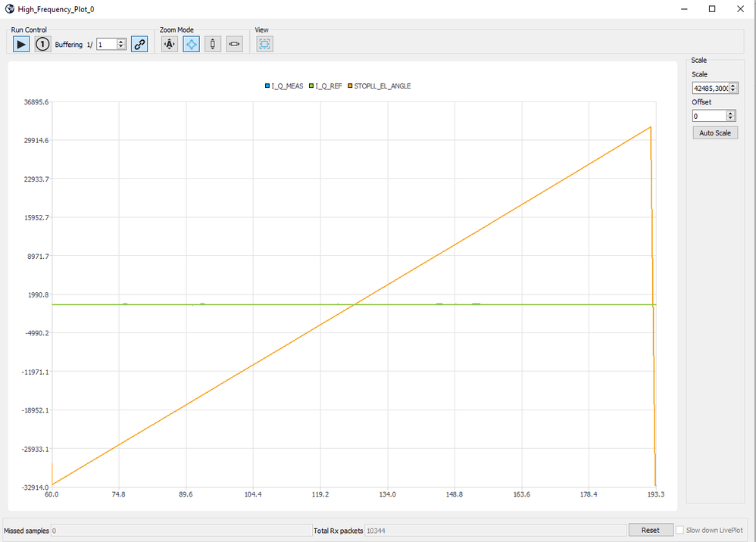The image size is (756, 542).
Task: Click x-axis label 193.3
Action: click(656, 494)
